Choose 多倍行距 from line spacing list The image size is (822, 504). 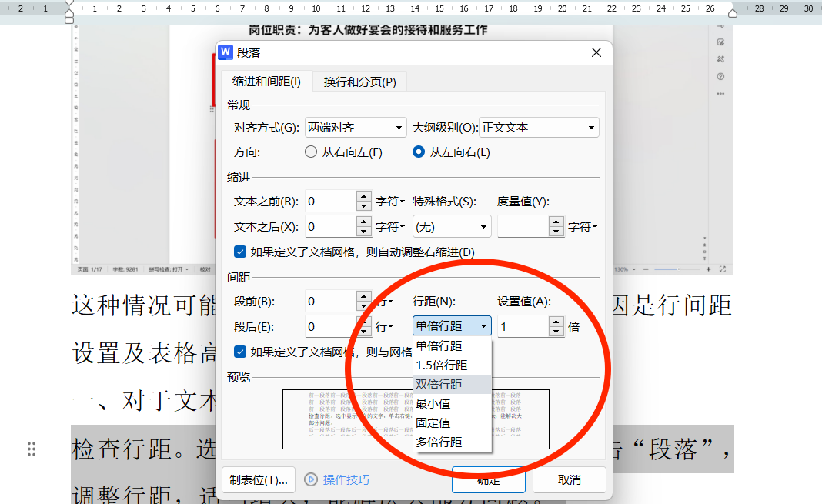coord(453,442)
